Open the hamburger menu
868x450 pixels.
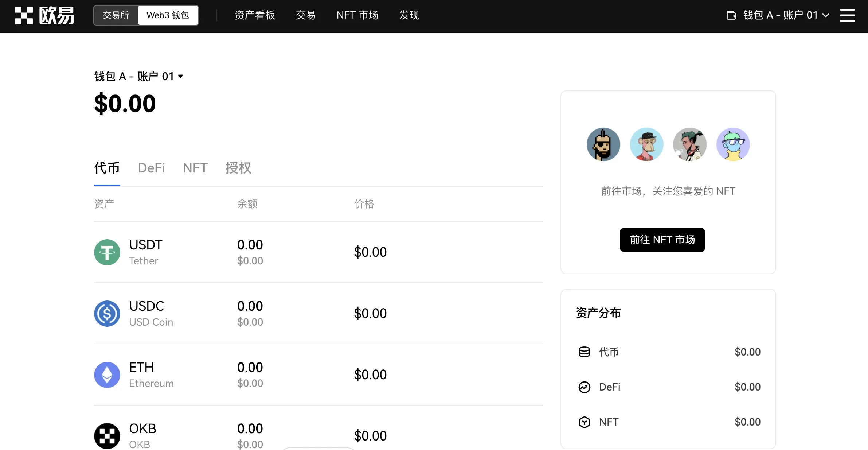pos(848,15)
